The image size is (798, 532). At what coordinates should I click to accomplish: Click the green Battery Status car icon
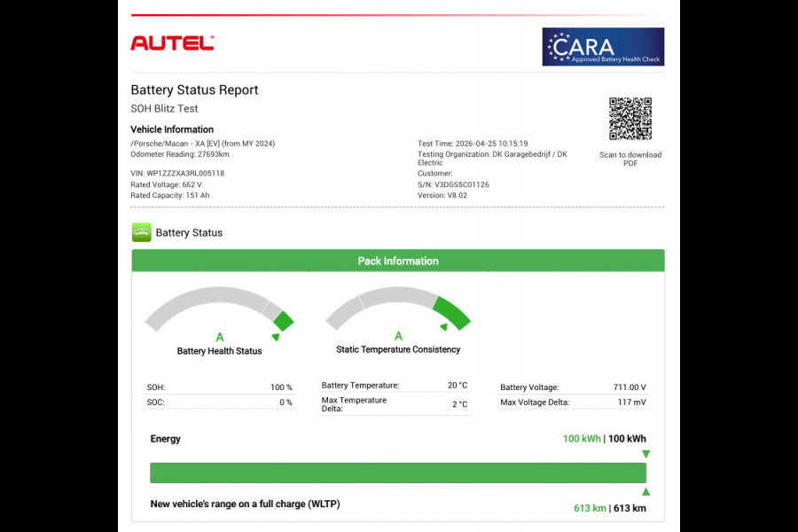[142, 232]
